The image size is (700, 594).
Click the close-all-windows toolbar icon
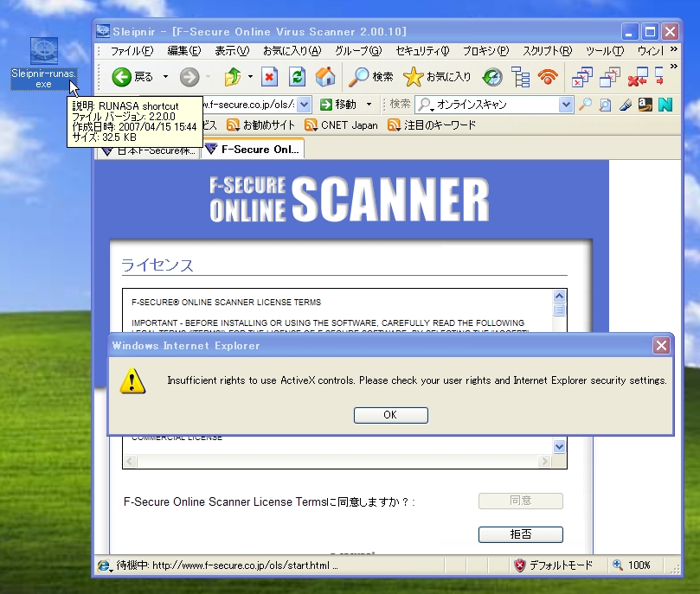(582, 77)
